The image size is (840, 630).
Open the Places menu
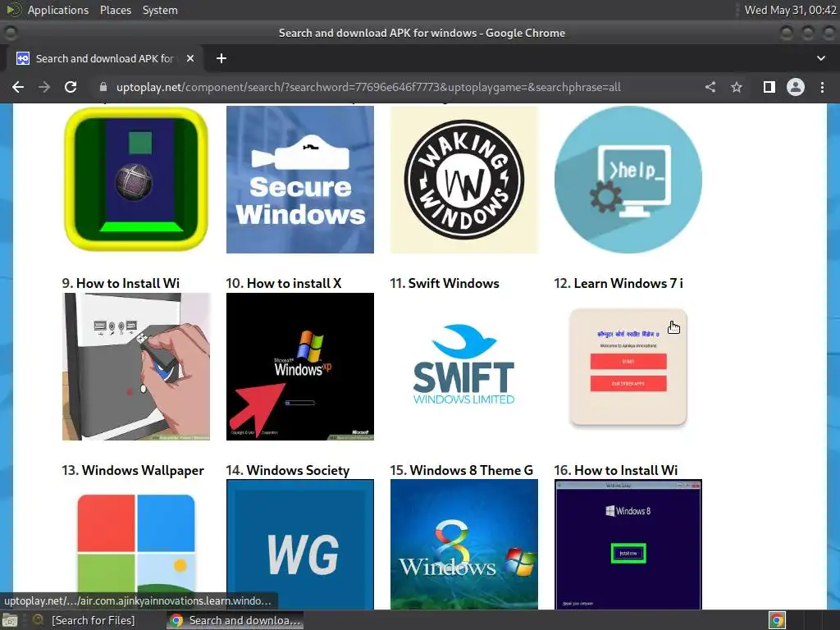click(x=116, y=10)
